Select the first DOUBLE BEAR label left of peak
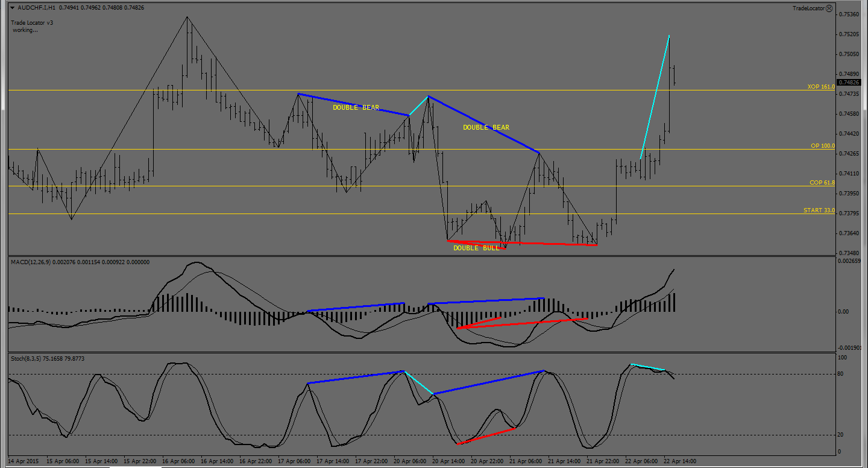 click(x=356, y=108)
